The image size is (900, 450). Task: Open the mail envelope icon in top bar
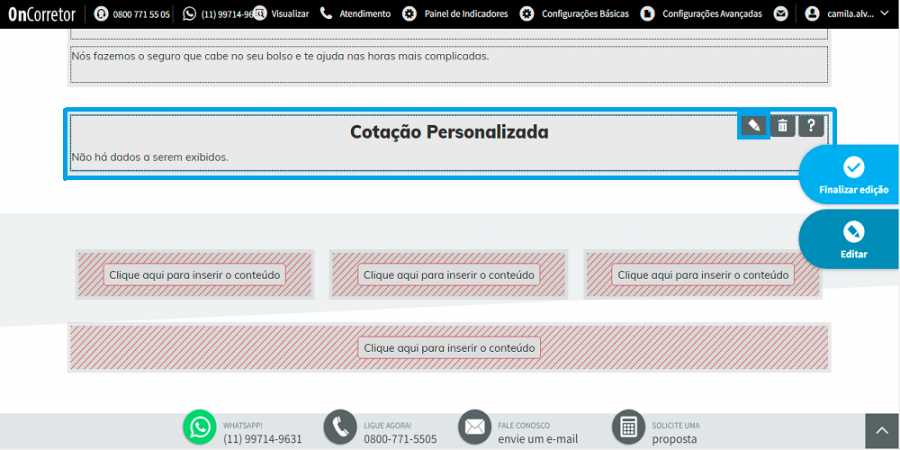tap(780, 14)
